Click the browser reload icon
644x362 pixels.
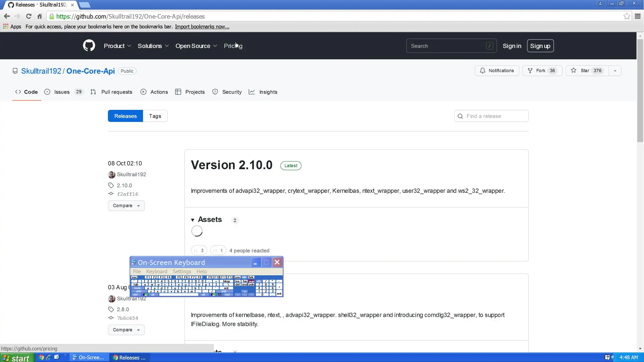click(29, 16)
